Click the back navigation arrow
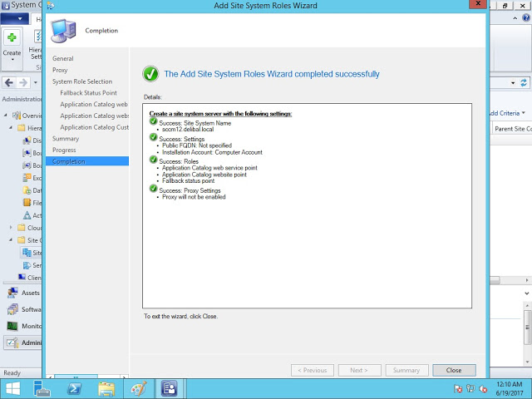The width and height of the screenshot is (532, 399). pos(9,82)
